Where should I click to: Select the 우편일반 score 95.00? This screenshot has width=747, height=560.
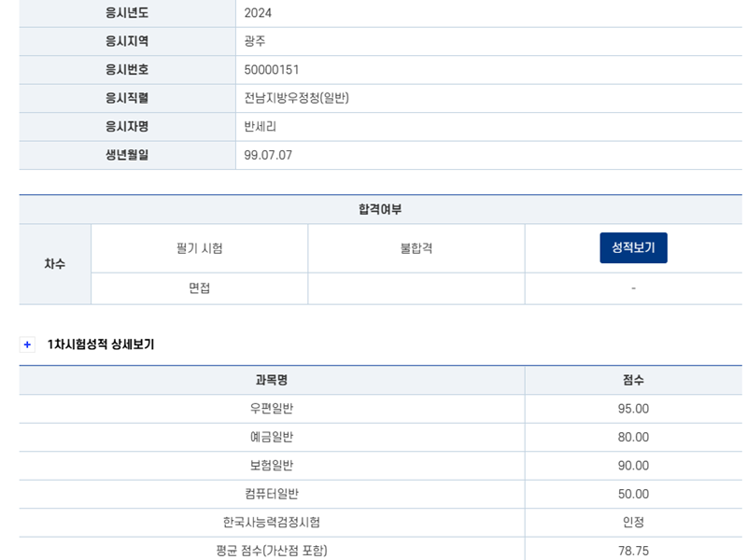(x=633, y=409)
